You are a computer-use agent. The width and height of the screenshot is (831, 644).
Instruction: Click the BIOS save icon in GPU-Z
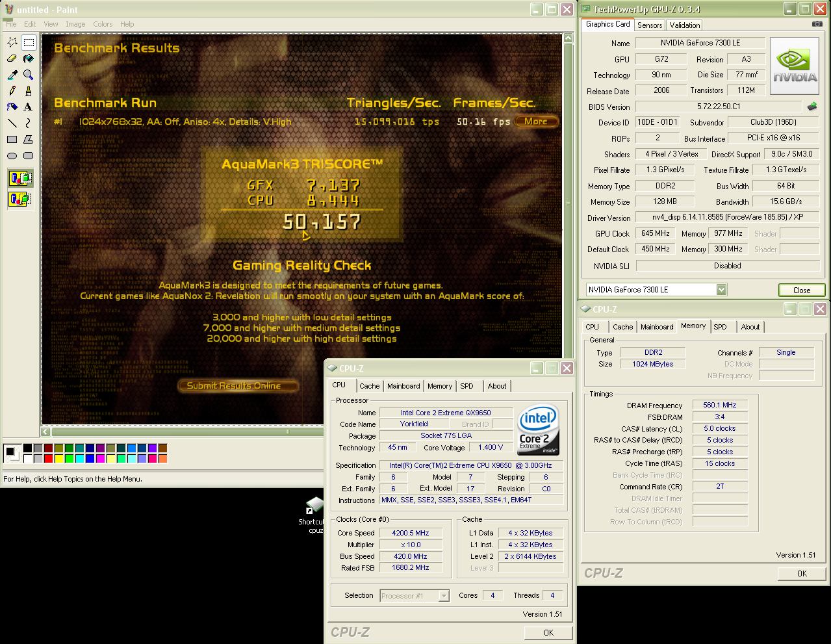tap(812, 106)
